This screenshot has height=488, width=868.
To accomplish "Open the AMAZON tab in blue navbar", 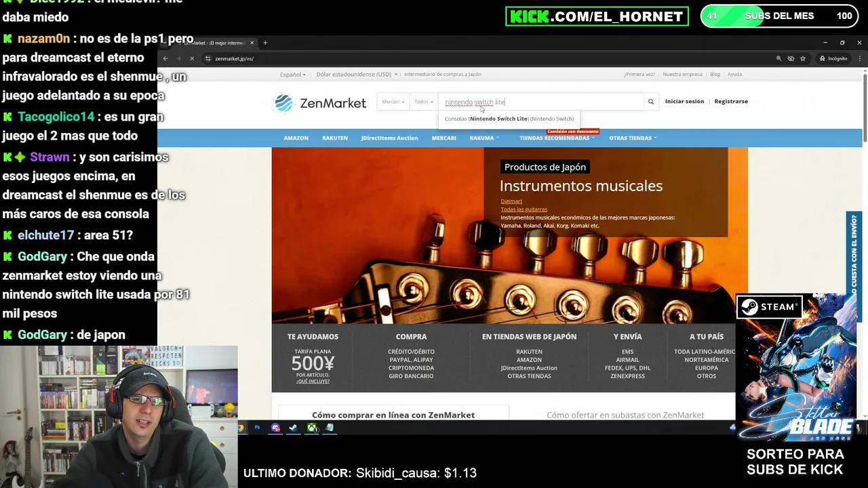I will tap(296, 138).
